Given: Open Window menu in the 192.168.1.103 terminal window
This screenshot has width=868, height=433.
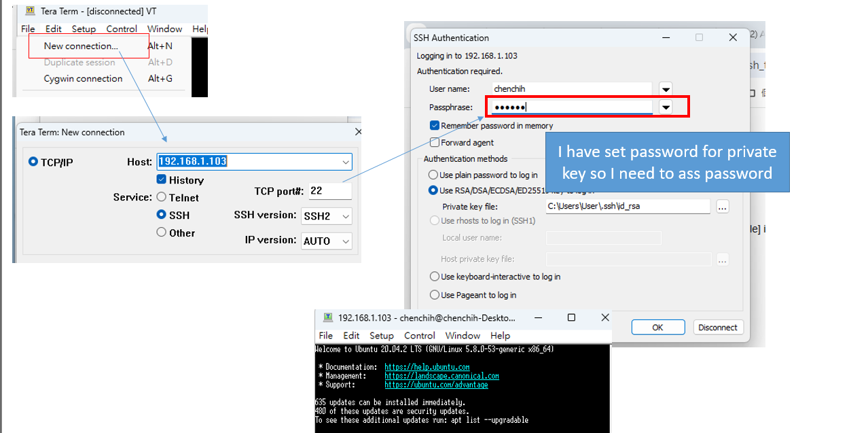Looking at the screenshot, I should point(463,336).
